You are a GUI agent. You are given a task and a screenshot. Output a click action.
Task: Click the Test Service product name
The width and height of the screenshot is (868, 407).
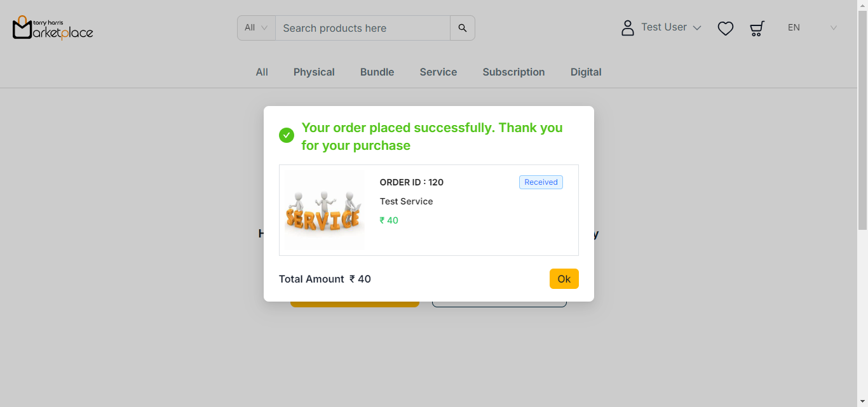[x=406, y=201]
